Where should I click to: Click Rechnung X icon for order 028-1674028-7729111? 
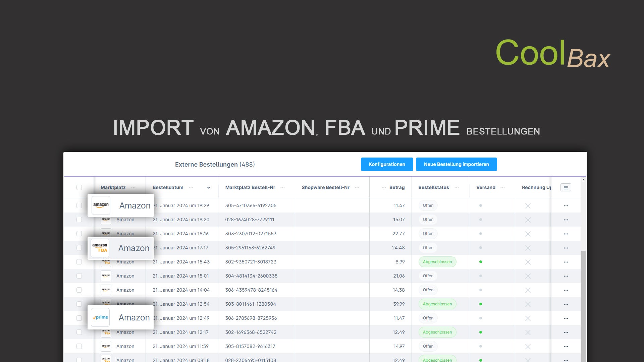pyautogui.click(x=528, y=220)
